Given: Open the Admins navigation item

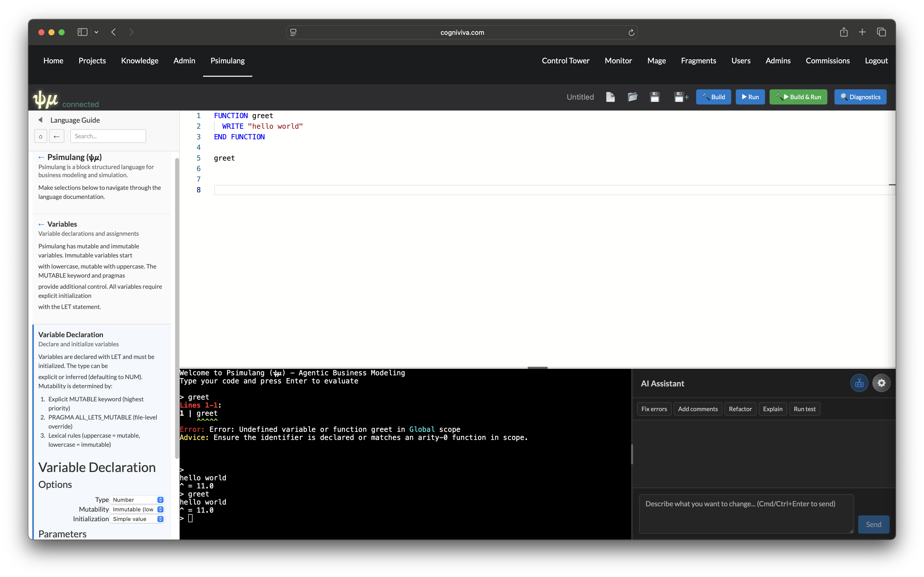Looking at the screenshot, I should 778,61.
